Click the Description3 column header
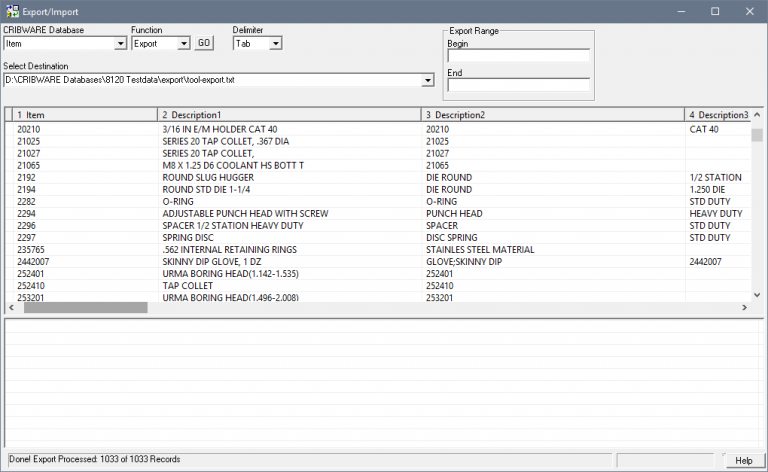The width and height of the screenshot is (768, 472). point(715,115)
